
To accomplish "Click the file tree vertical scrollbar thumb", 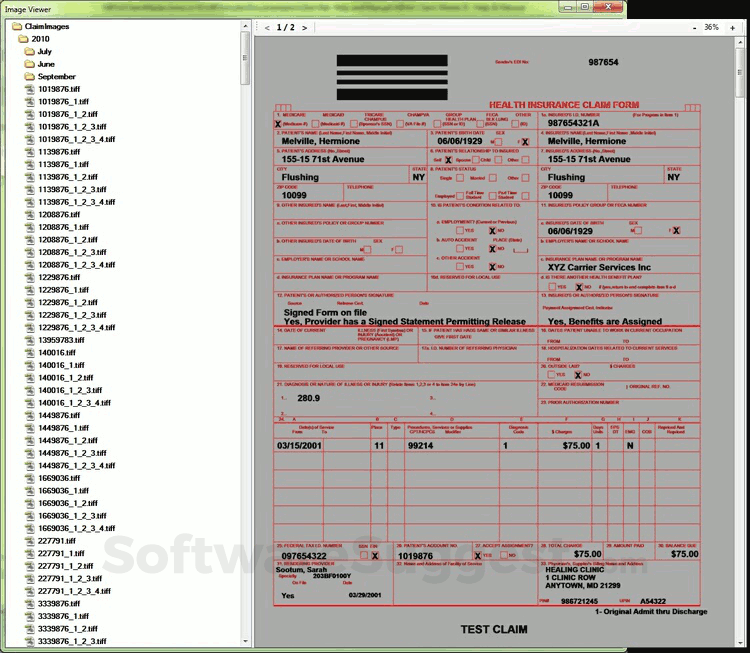I will click(245, 57).
